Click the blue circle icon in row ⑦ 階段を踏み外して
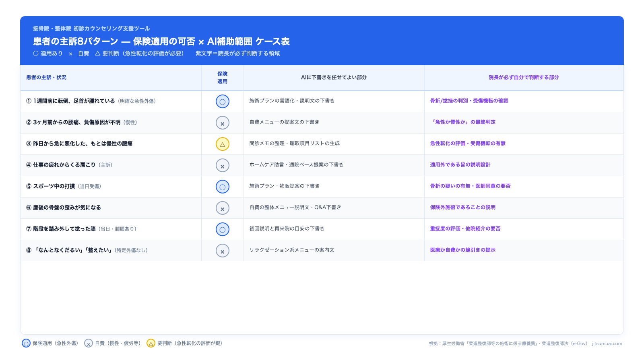 click(223, 229)
